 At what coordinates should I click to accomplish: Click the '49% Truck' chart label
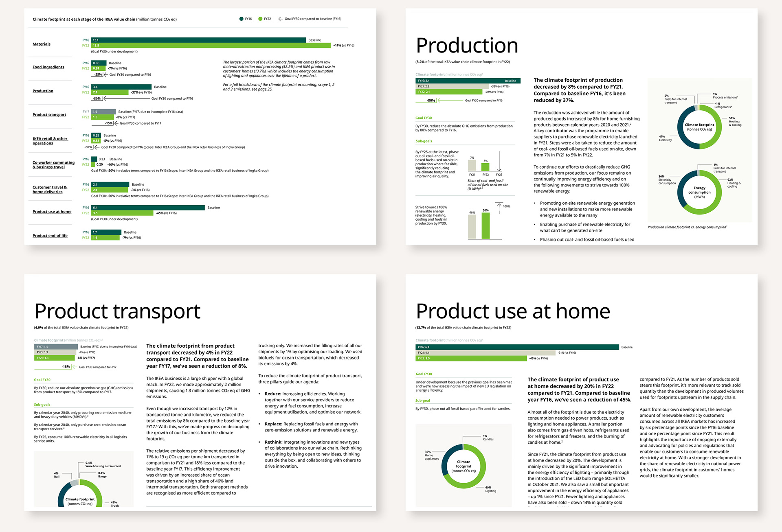tap(114, 504)
